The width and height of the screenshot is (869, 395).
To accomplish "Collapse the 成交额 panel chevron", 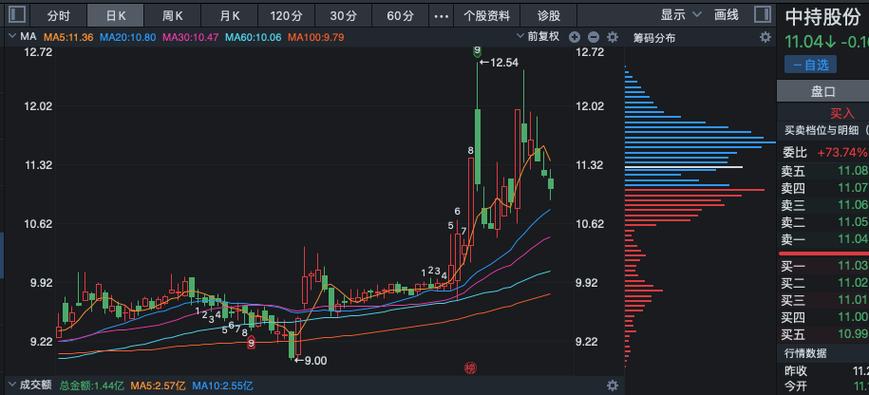I will [x=12, y=384].
